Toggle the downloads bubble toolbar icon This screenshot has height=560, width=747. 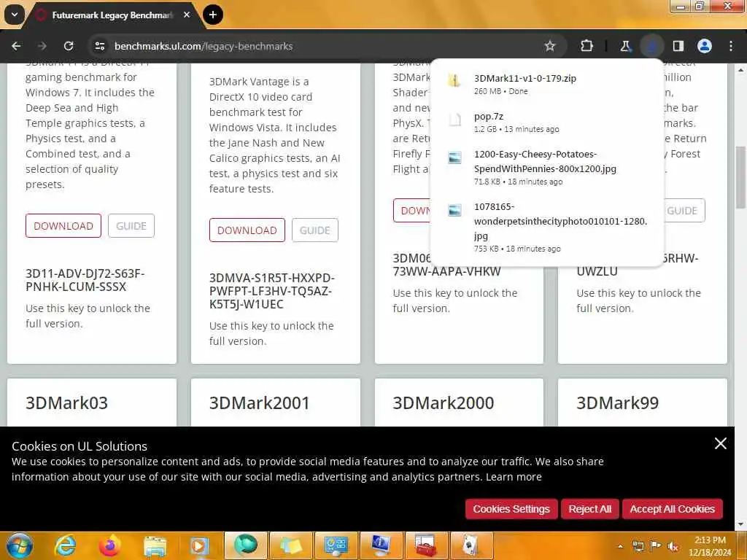point(651,46)
